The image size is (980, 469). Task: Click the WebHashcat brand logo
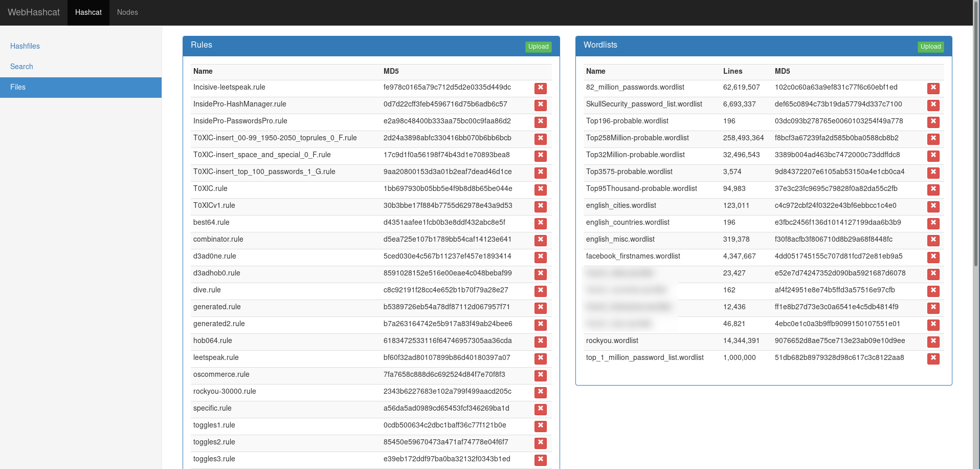coord(34,12)
